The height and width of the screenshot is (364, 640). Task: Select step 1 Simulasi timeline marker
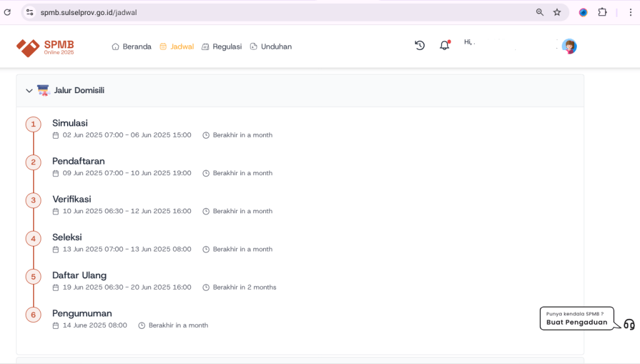click(x=33, y=124)
